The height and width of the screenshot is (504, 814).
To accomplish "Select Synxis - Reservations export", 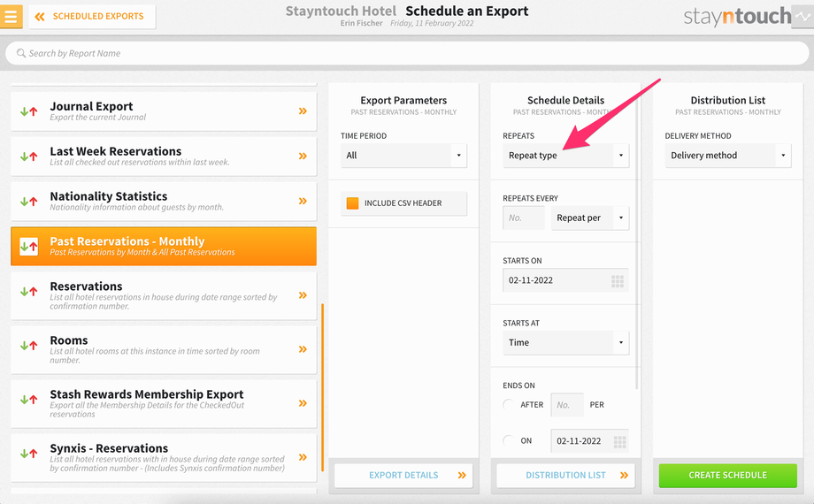I will pos(164,457).
